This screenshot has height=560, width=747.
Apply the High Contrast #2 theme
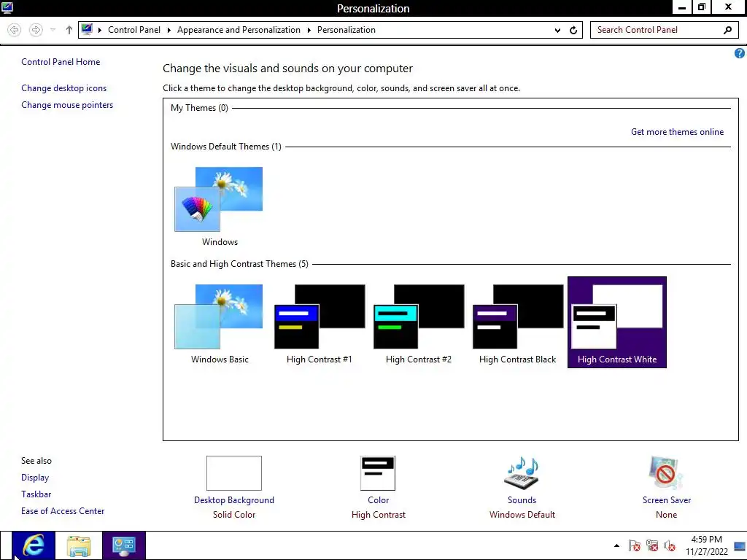click(x=418, y=324)
